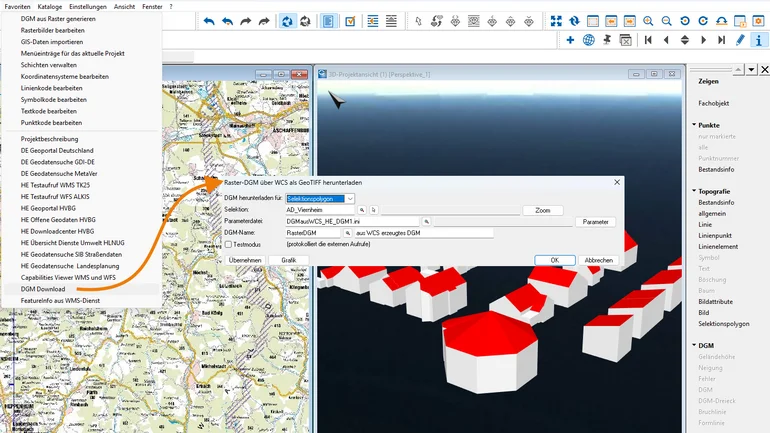770x433 pixels.
Task: Click the blue plus icon in toolbar
Action: pyautogui.click(x=570, y=40)
